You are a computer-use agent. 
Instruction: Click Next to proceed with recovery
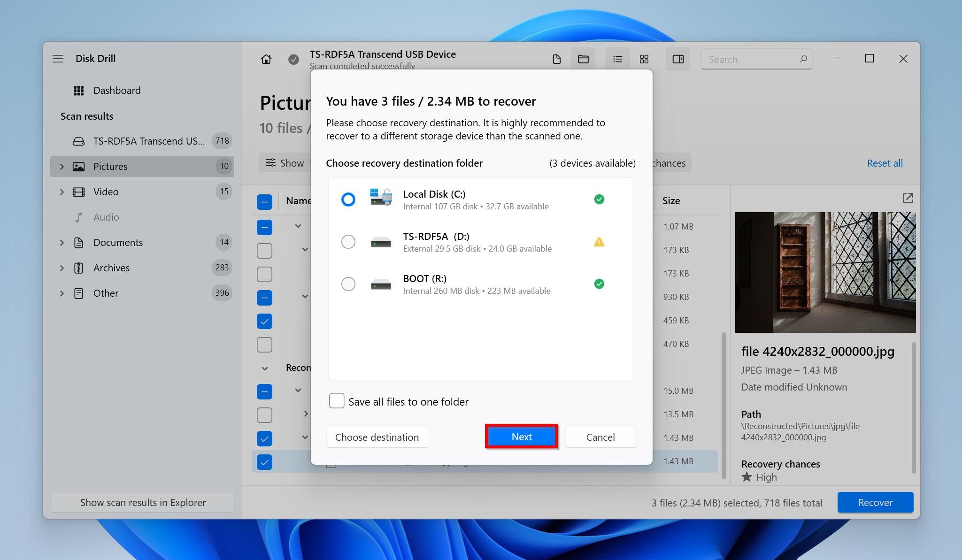[x=521, y=437]
